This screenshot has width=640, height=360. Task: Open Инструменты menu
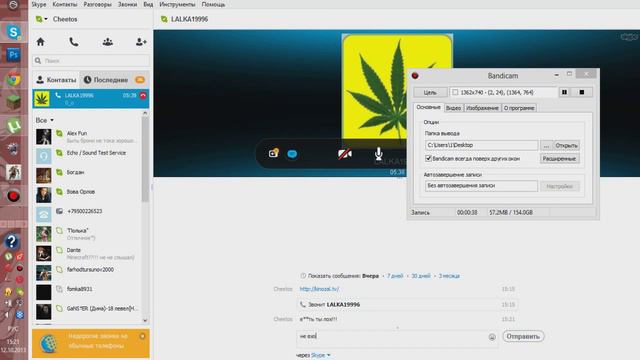tap(178, 4)
